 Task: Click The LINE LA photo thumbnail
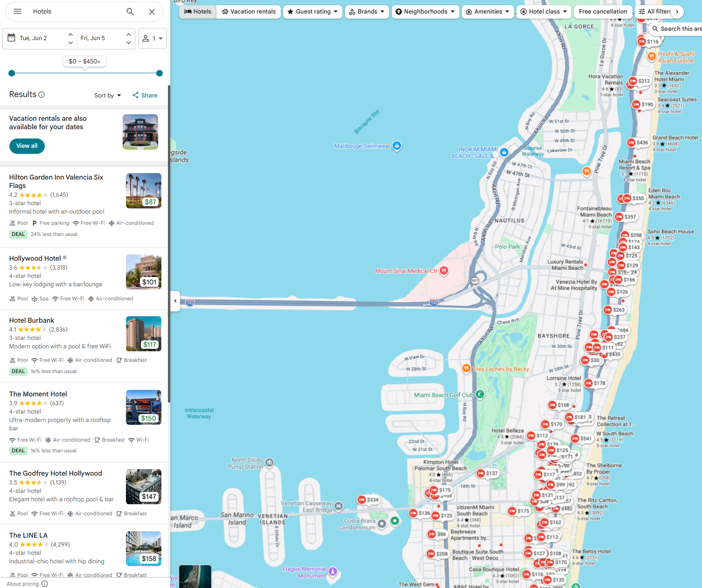144,549
